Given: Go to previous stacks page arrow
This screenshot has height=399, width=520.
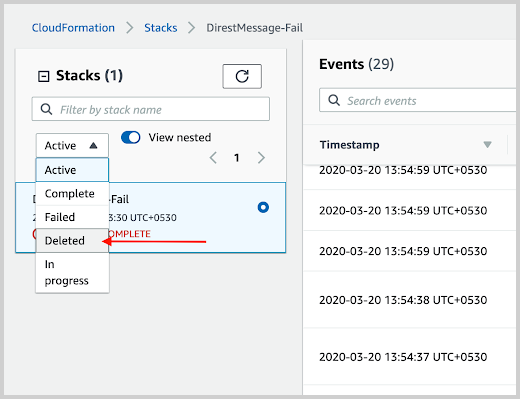Looking at the screenshot, I should 213,158.
